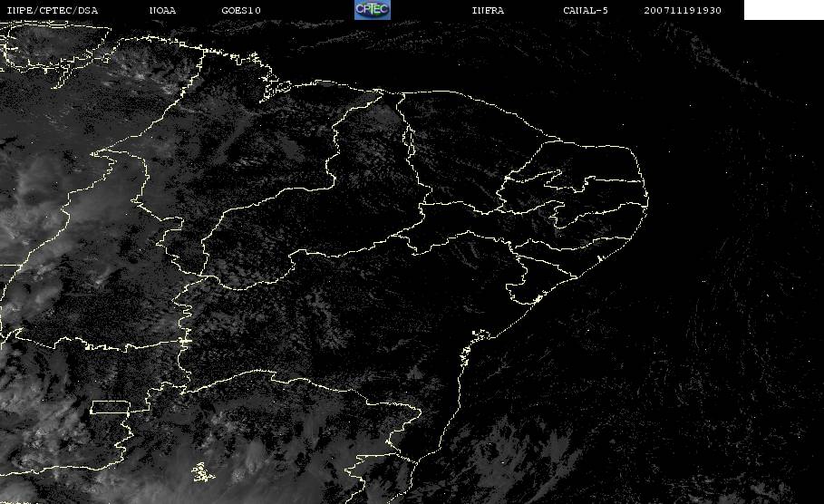The height and width of the screenshot is (504, 824).
Task: Select the 200711191930 timestamp
Action: coord(683,11)
